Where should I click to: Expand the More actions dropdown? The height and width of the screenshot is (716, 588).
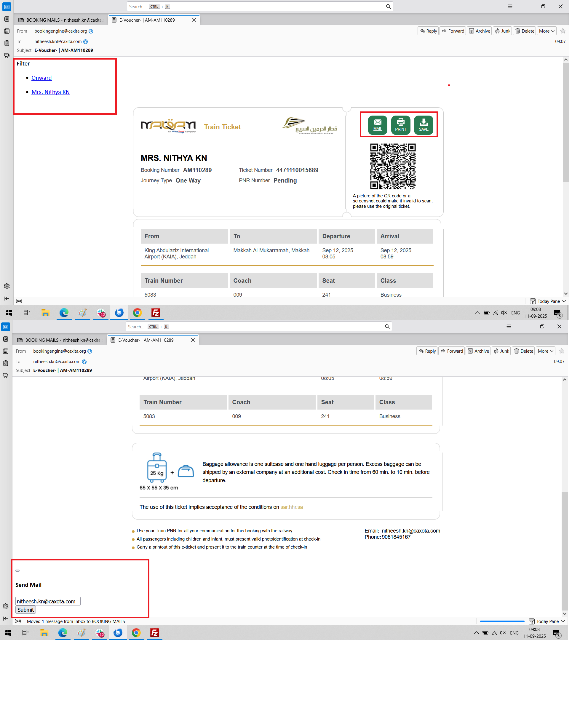pos(546,31)
